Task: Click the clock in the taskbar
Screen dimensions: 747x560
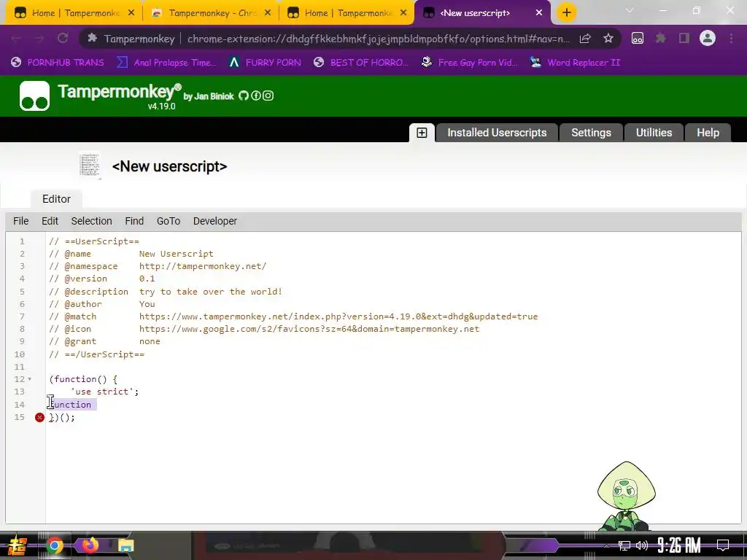Action: tap(679, 545)
